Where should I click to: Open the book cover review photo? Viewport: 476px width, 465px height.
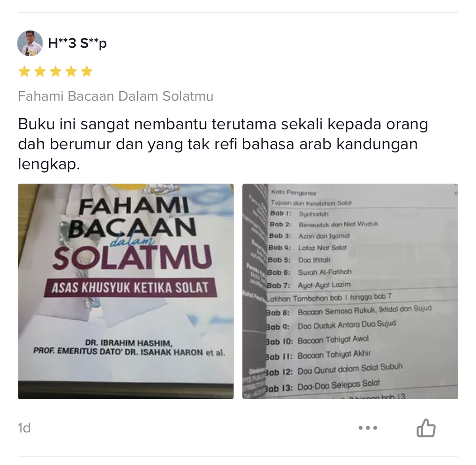(x=126, y=291)
